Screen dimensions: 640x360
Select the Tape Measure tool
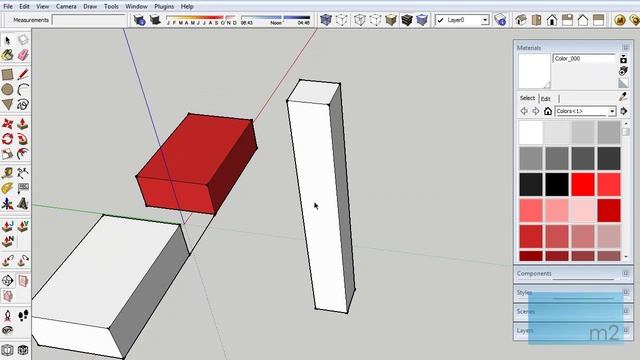7,173
